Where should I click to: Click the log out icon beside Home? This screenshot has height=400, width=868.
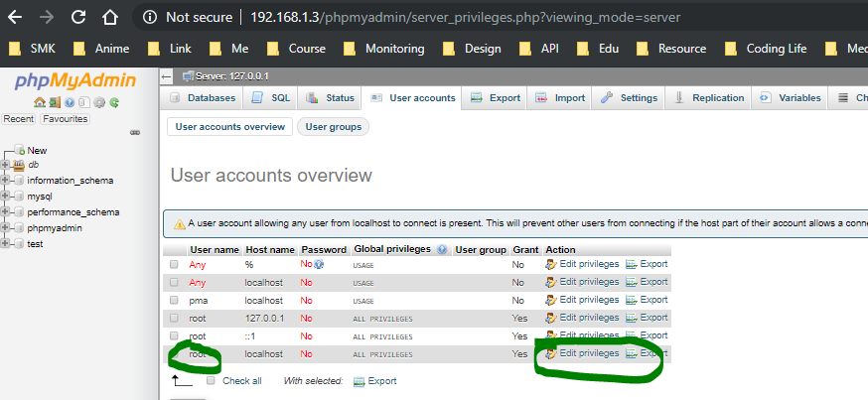[x=53, y=102]
